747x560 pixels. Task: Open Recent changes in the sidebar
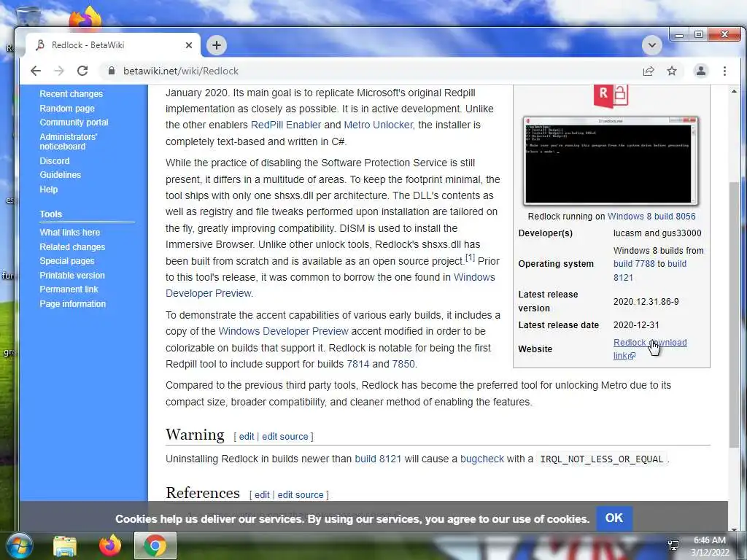[x=71, y=94]
